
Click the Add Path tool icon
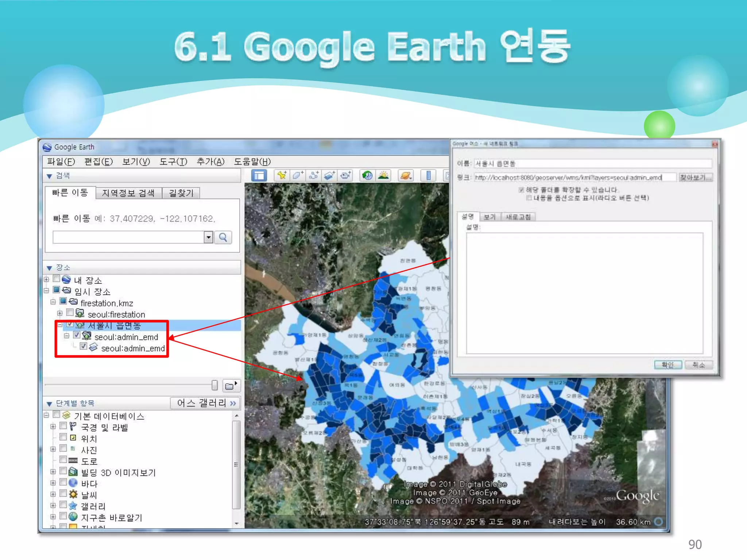point(313,176)
